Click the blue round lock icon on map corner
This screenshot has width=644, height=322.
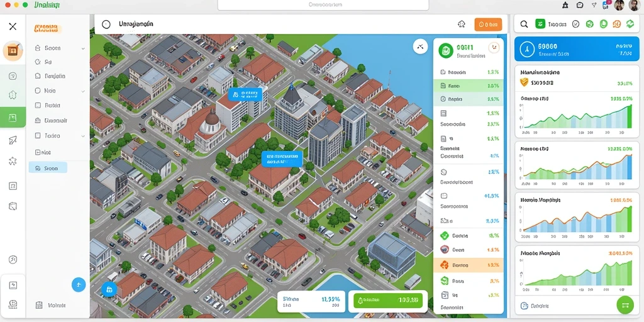pos(109,289)
